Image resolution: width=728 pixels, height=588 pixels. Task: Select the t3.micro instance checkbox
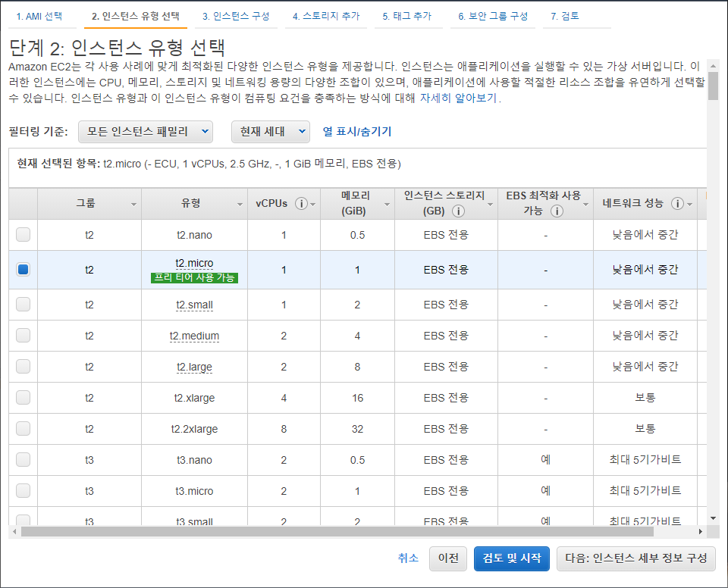[24, 490]
